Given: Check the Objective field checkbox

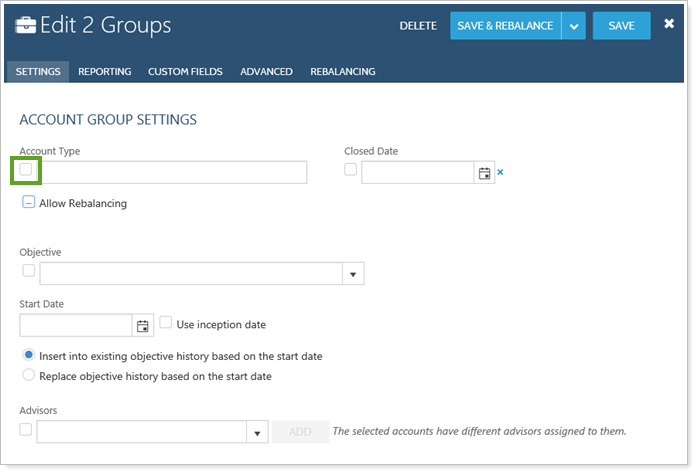Looking at the screenshot, I should point(28,271).
